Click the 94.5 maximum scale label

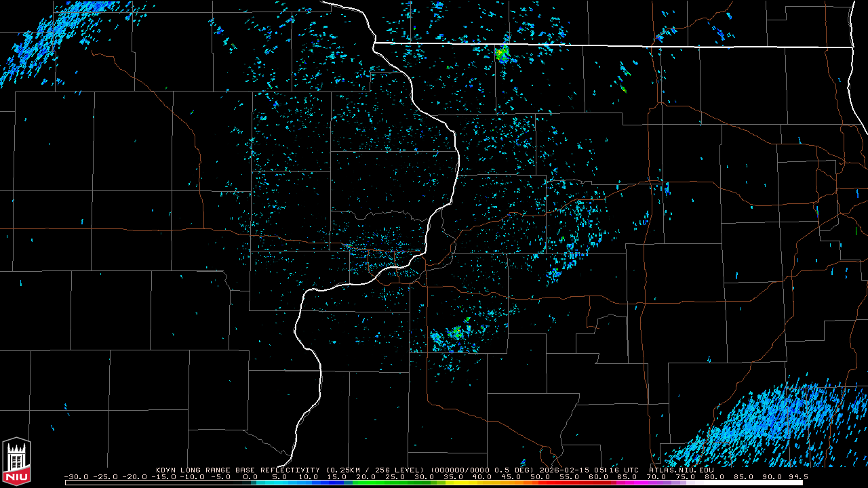tap(797, 476)
